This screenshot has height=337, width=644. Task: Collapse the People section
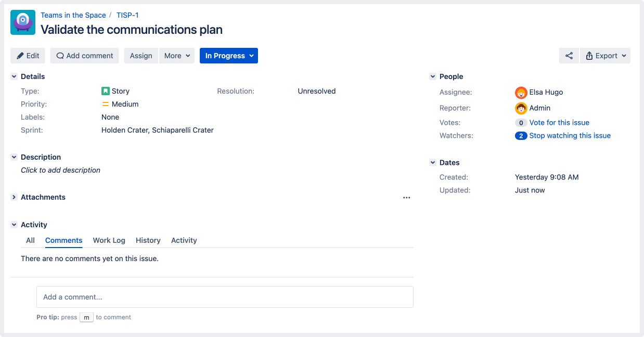pos(433,76)
